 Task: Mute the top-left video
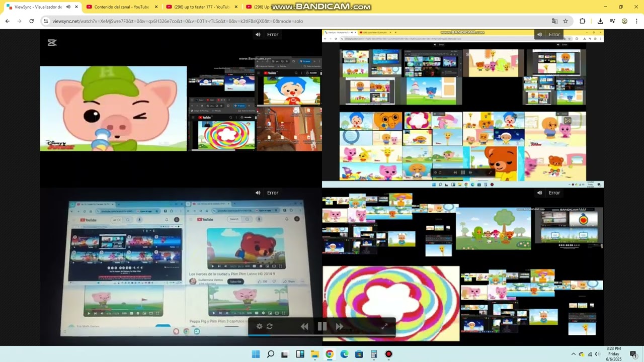(258, 35)
